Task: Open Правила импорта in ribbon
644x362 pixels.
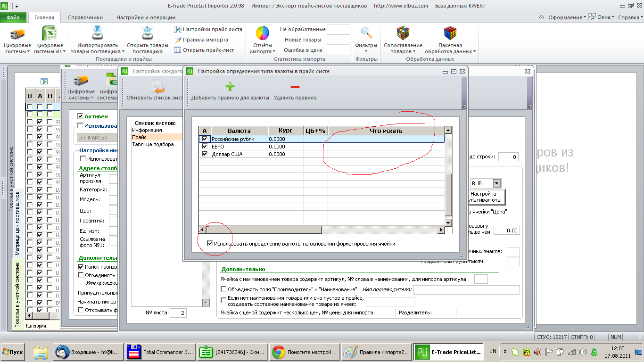Action: click(x=201, y=40)
